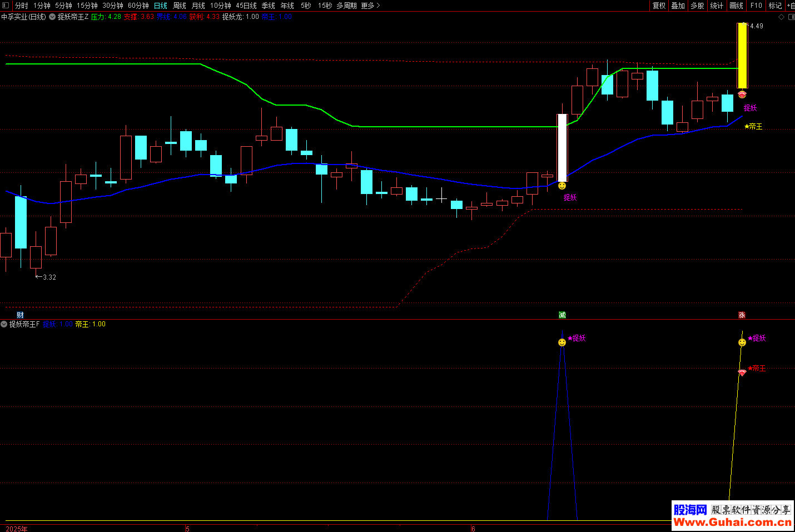Open 多周期 multi-period view
This screenshot has height=532, width=795.
(x=346, y=6)
